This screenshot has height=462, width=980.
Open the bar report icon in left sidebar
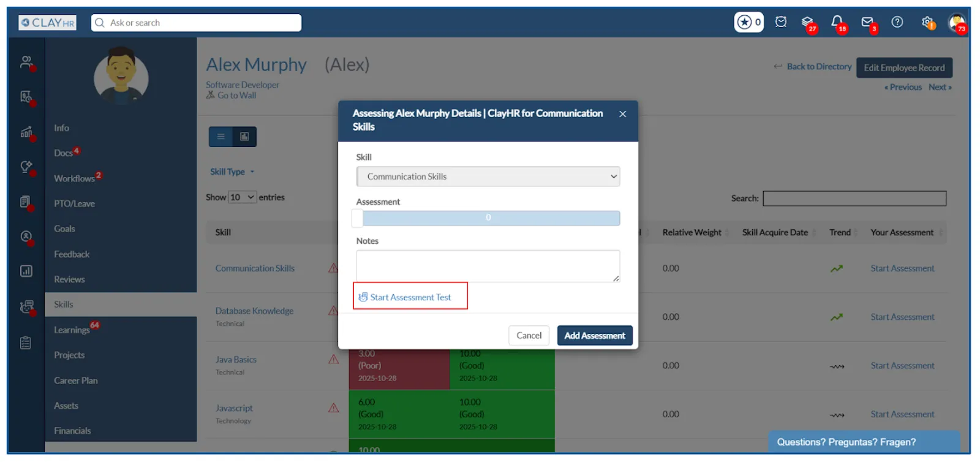(26, 271)
